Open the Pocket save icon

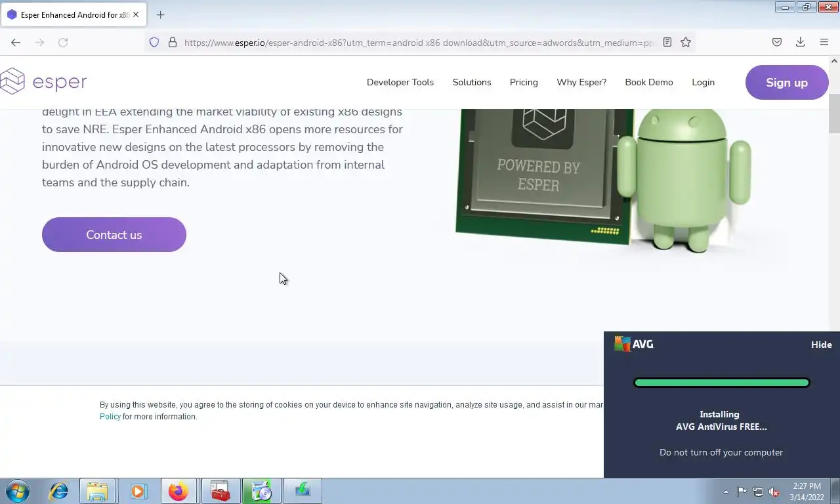[x=777, y=42]
